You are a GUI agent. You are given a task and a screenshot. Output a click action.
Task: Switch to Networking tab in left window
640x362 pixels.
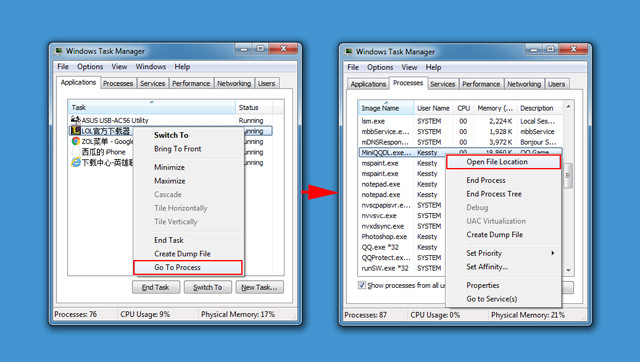pos(234,83)
